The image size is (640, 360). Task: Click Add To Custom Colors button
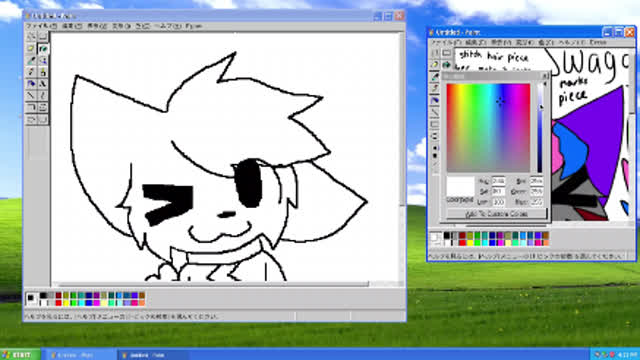coord(496,214)
